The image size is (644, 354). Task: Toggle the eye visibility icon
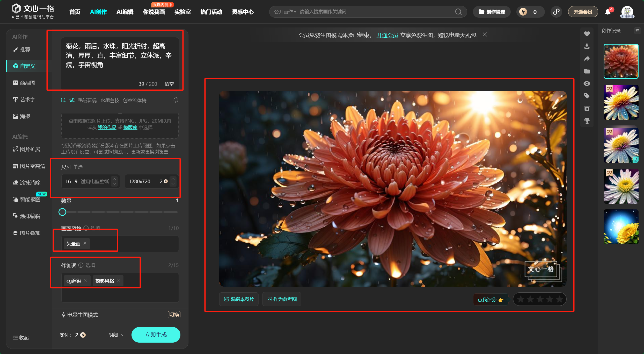(587, 83)
